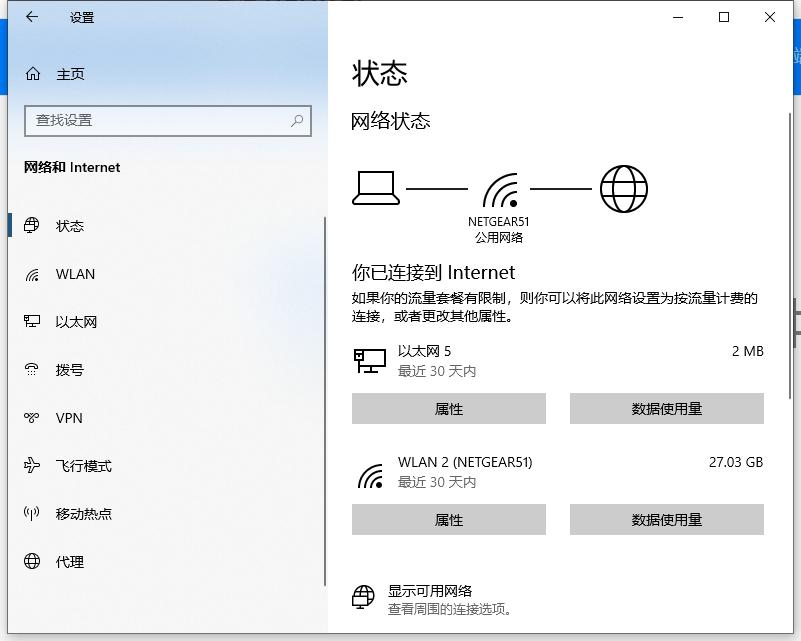The width and height of the screenshot is (801, 641).
Task: Select the NETGEAR51 Wi-Fi signal icon
Action: (499, 190)
